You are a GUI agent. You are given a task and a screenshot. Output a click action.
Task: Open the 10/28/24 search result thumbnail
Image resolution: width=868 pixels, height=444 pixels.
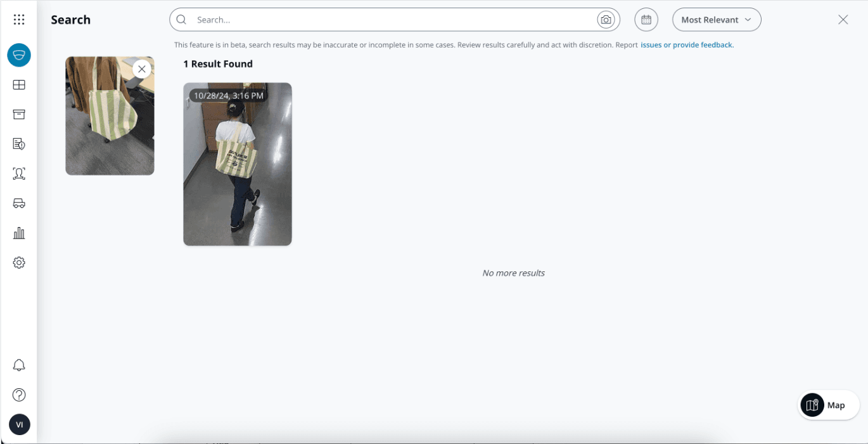click(237, 164)
